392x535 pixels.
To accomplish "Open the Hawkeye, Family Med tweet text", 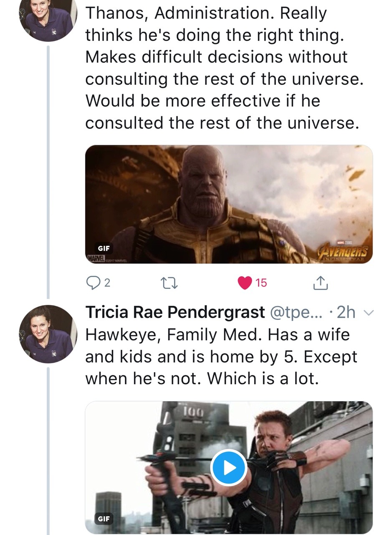I will (x=221, y=356).
